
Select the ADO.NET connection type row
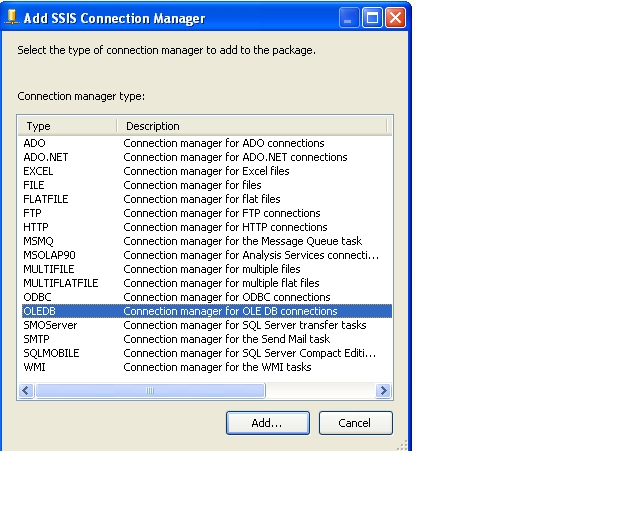click(207, 157)
